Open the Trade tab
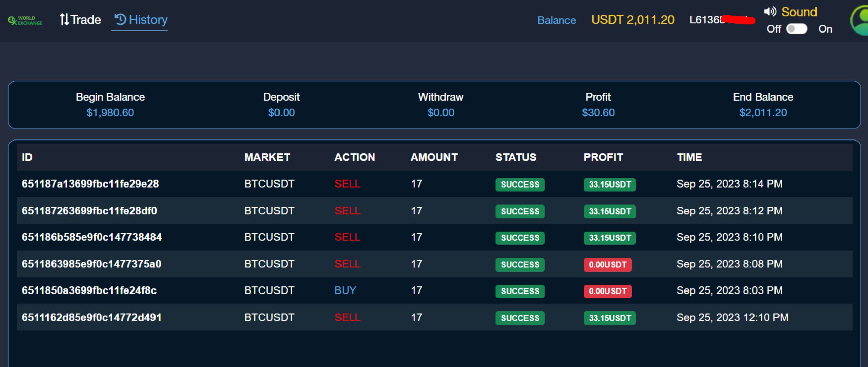Viewport: 868px width, 367px height. [x=85, y=20]
